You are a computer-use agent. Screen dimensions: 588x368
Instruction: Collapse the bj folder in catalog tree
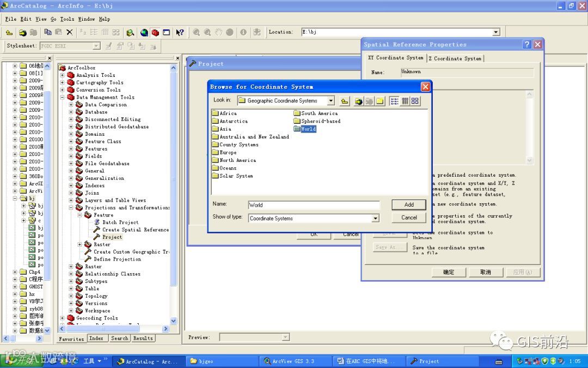[x=15, y=198]
